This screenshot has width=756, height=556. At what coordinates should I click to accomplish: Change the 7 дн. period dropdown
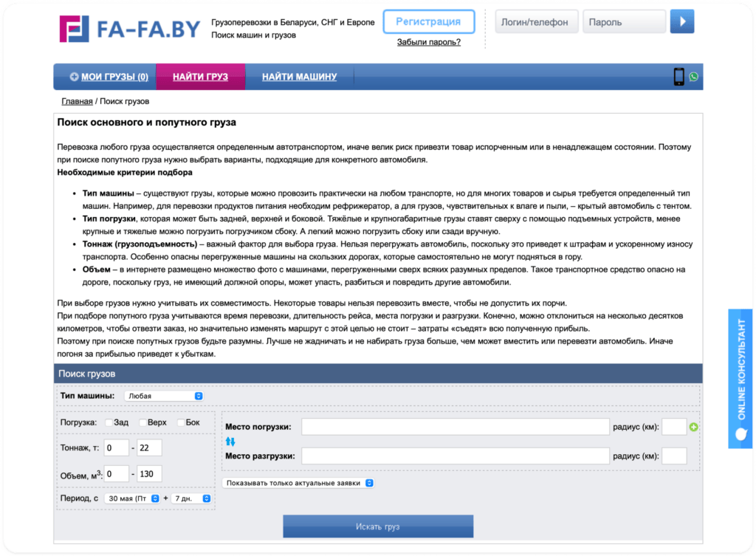(190, 498)
